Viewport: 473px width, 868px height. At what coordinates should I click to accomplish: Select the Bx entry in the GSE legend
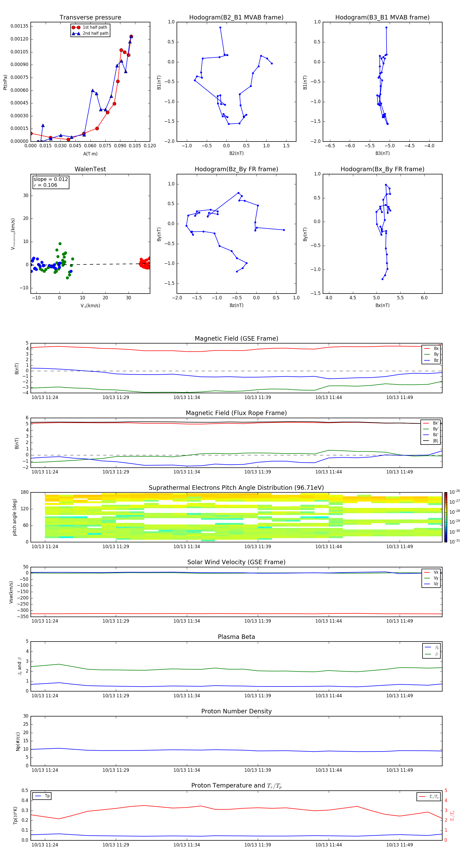point(431,349)
